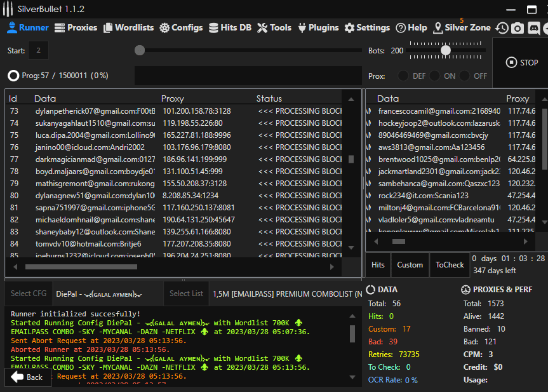Open the Hits DB section
Screen dimensions: 548x392
[230, 28]
